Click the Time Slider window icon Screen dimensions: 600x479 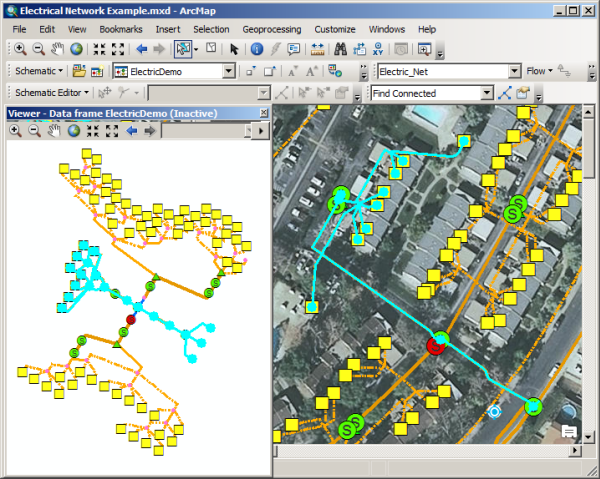(401, 49)
